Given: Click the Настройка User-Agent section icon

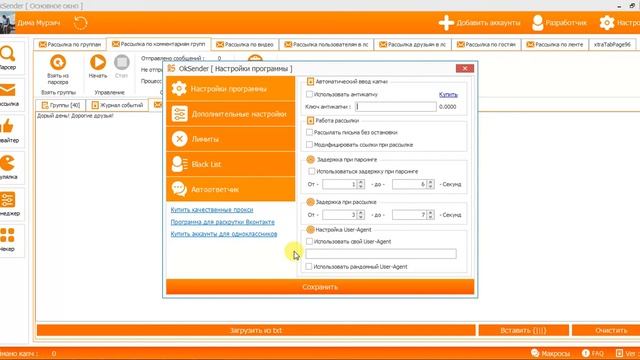Looking at the screenshot, I should 310,230.
